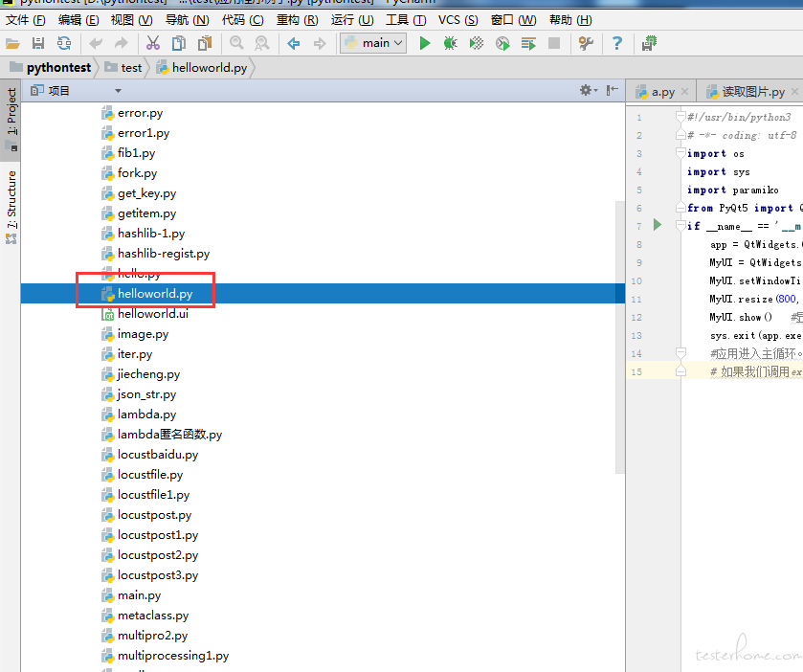Open the main run configuration dropdown
The image size is (803, 672).
(373, 43)
